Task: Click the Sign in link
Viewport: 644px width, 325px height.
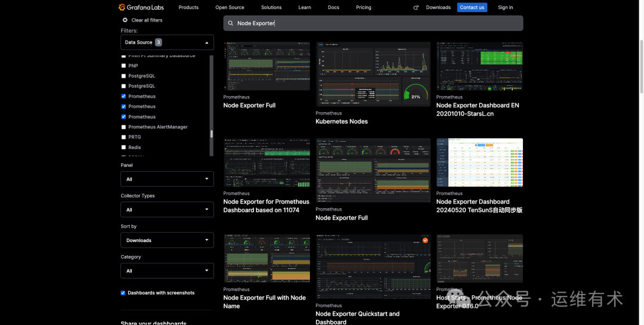Action: point(505,7)
